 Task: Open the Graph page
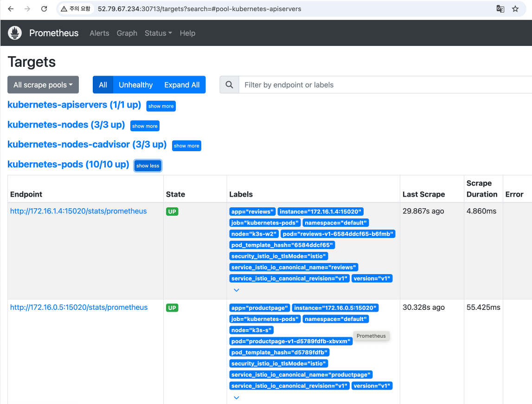[127, 33]
